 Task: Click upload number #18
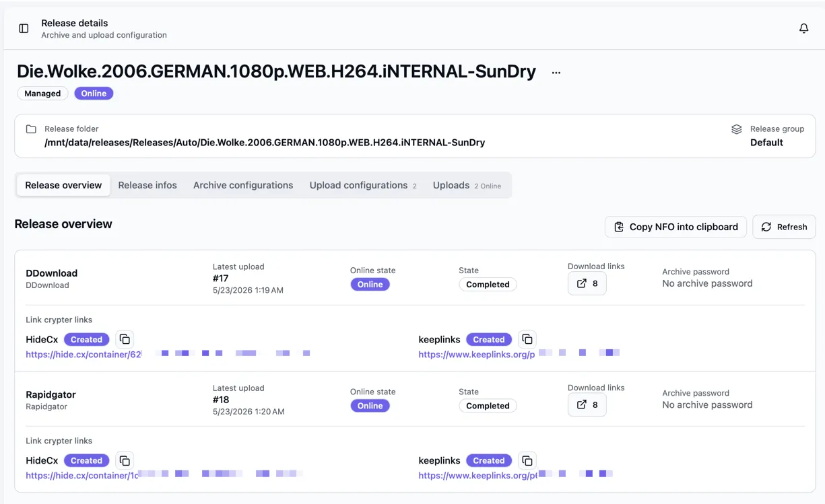pyautogui.click(x=221, y=400)
